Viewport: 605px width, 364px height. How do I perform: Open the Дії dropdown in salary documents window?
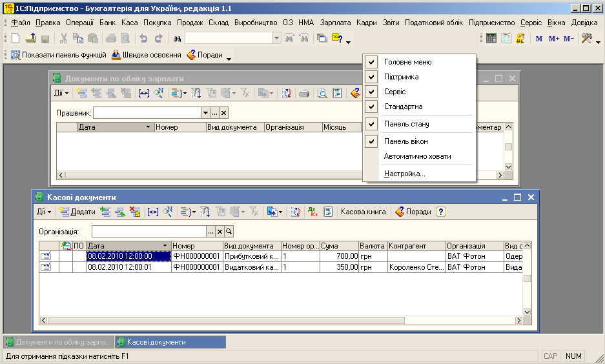[x=61, y=93]
